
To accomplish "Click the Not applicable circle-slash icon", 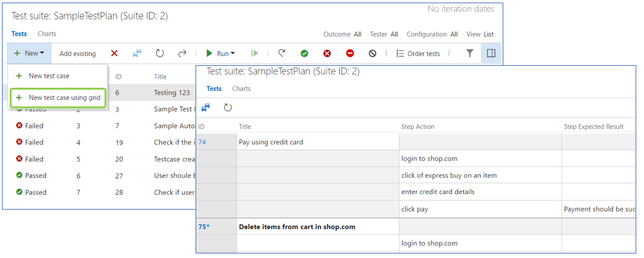I will click(372, 54).
